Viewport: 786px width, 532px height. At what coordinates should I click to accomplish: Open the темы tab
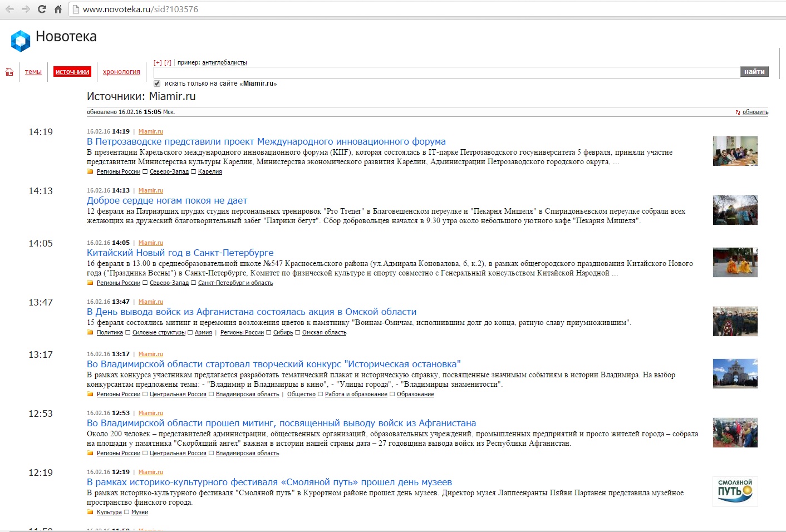33,72
